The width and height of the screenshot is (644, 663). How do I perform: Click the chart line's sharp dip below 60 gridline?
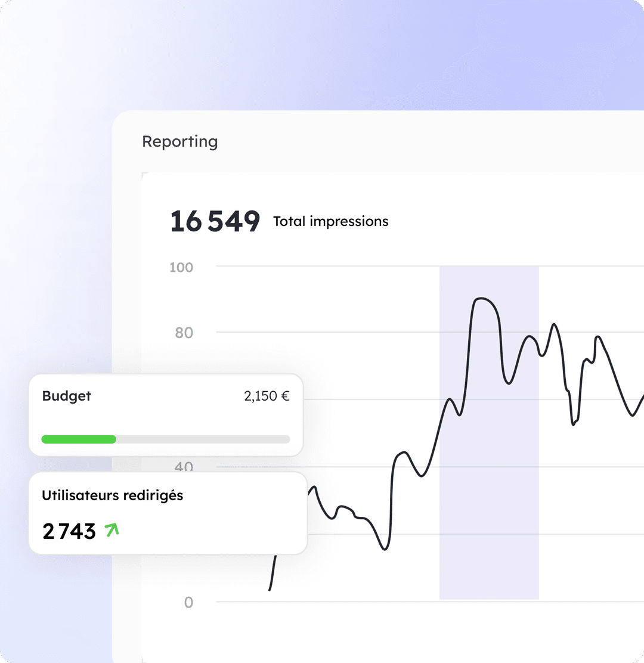point(574,423)
